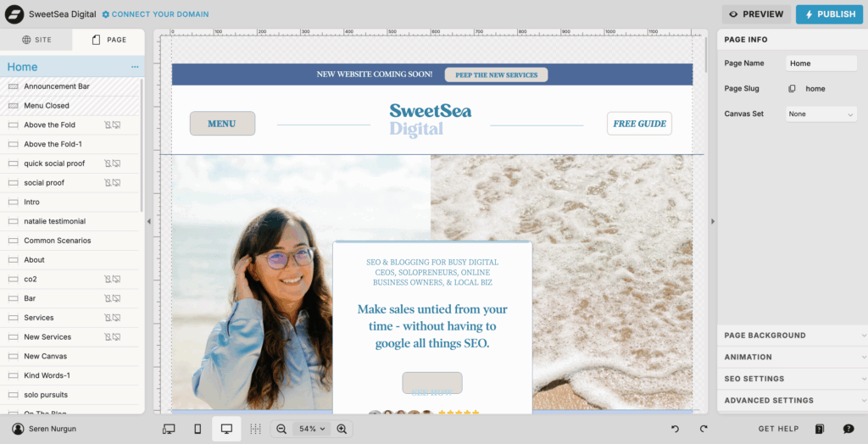Click the canvas icon beside New Canvas
The width and height of the screenshot is (868, 444).
click(14, 356)
